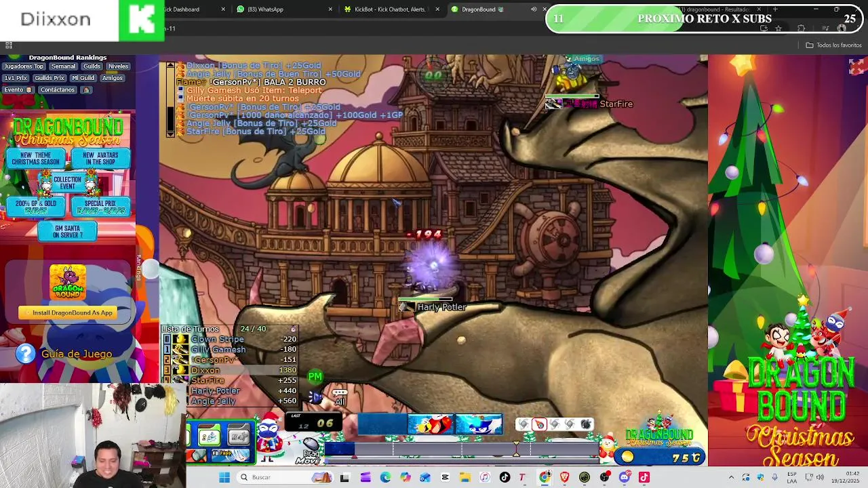The height and width of the screenshot is (488, 868).
Task: Mute audio on the DragonBound tab
Action: click(x=533, y=9)
